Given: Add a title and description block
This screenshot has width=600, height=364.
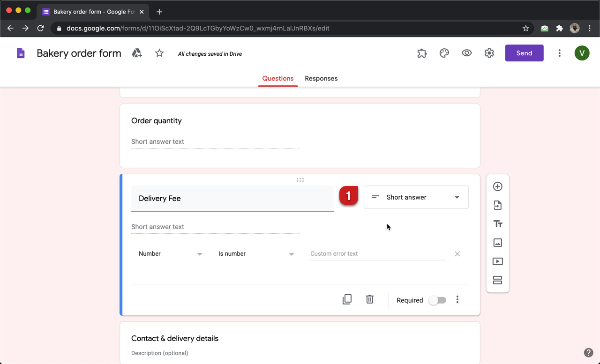Looking at the screenshot, I should coord(497,223).
